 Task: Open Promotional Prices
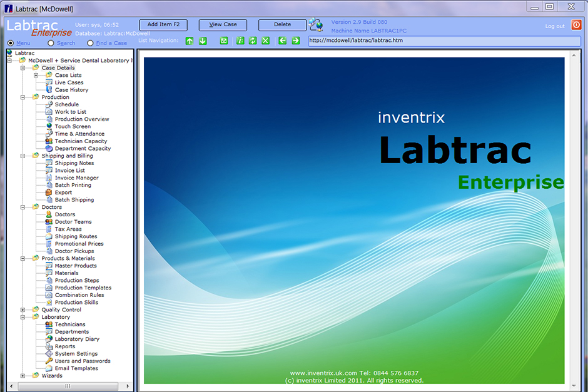tap(79, 244)
